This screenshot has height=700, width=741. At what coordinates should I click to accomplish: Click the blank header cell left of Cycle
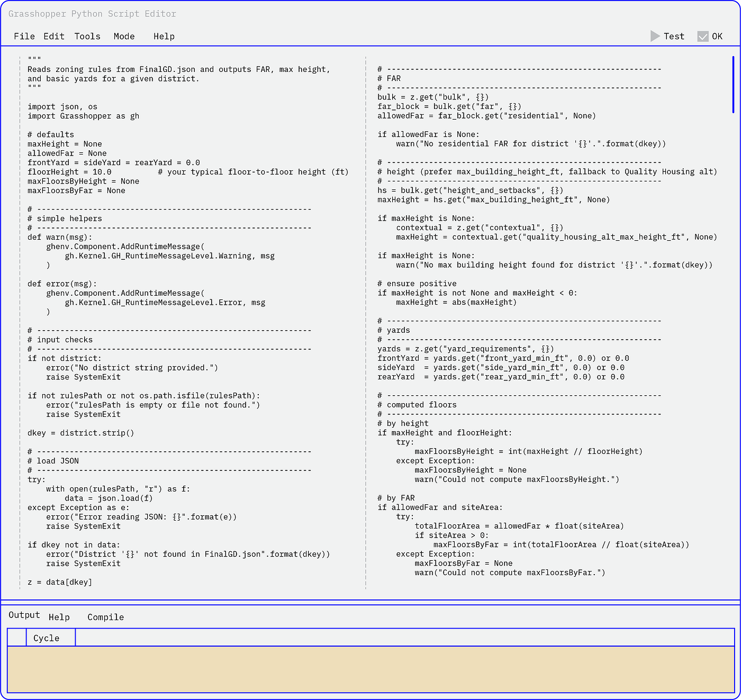click(x=17, y=638)
